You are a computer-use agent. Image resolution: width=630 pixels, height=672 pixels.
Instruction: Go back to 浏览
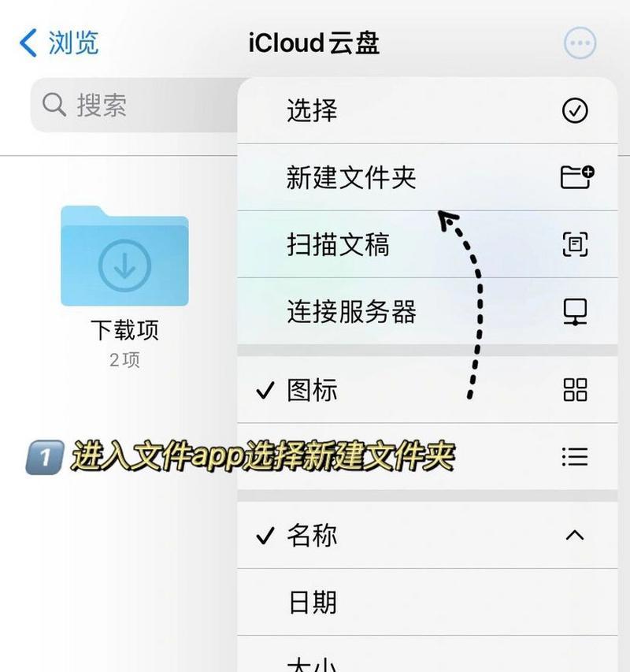[73, 43]
